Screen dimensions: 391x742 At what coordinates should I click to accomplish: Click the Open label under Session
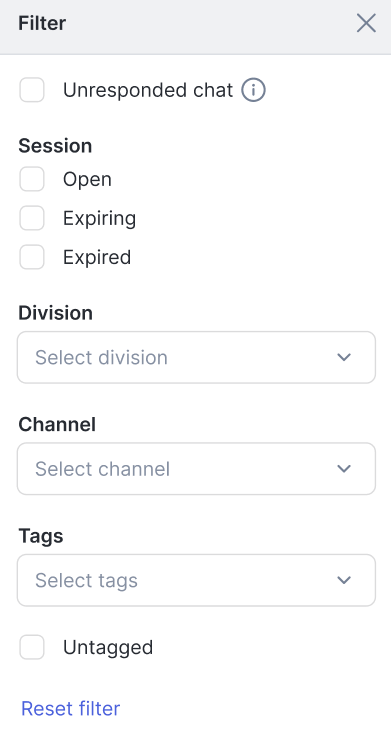pyautogui.click(x=87, y=180)
